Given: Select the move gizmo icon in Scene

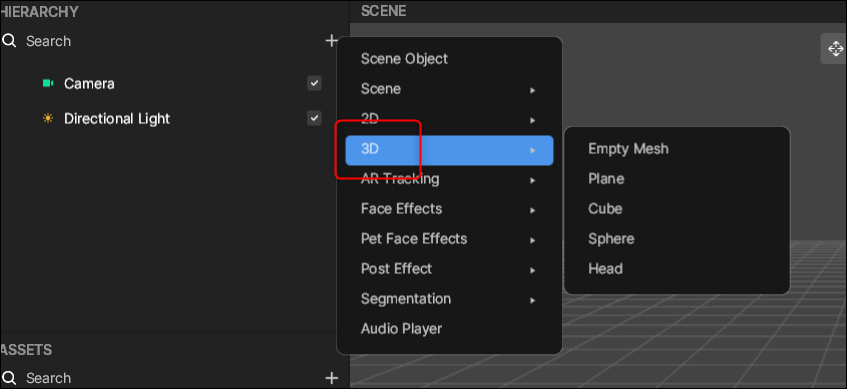Looking at the screenshot, I should coord(835,49).
